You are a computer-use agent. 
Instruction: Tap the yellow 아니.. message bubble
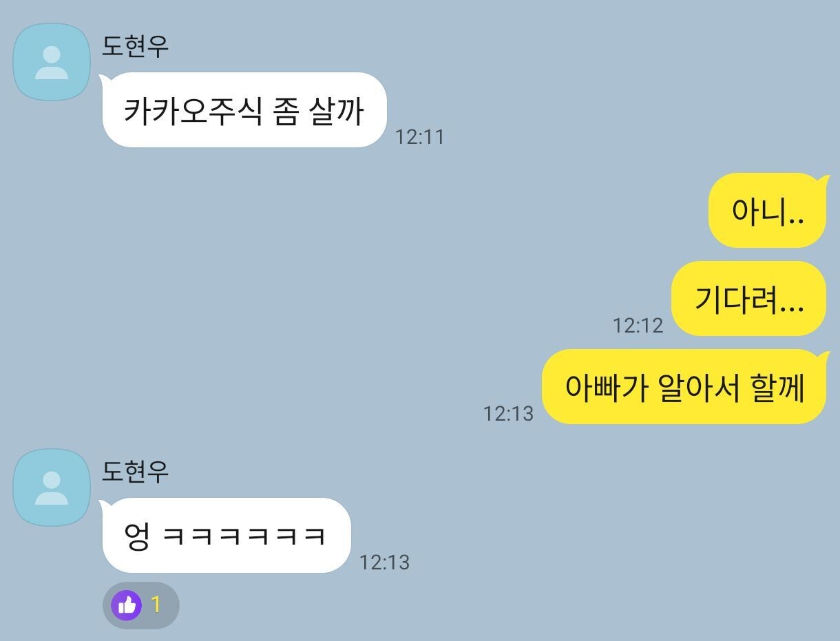(x=768, y=211)
